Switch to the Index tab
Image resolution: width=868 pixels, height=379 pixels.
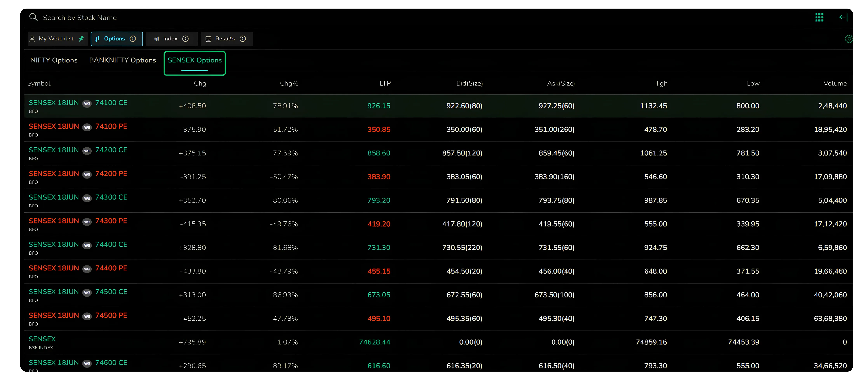click(x=172, y=39)
